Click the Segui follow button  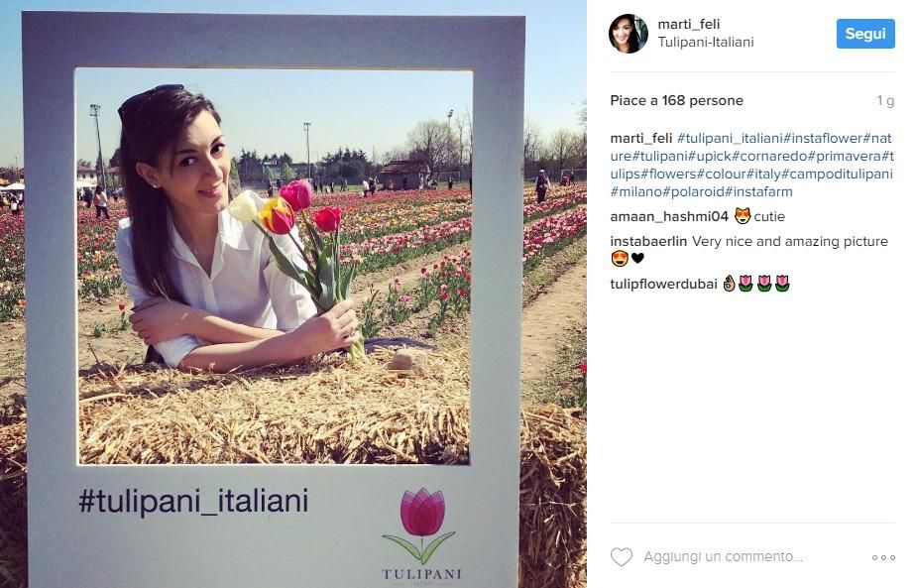(865, 34)
